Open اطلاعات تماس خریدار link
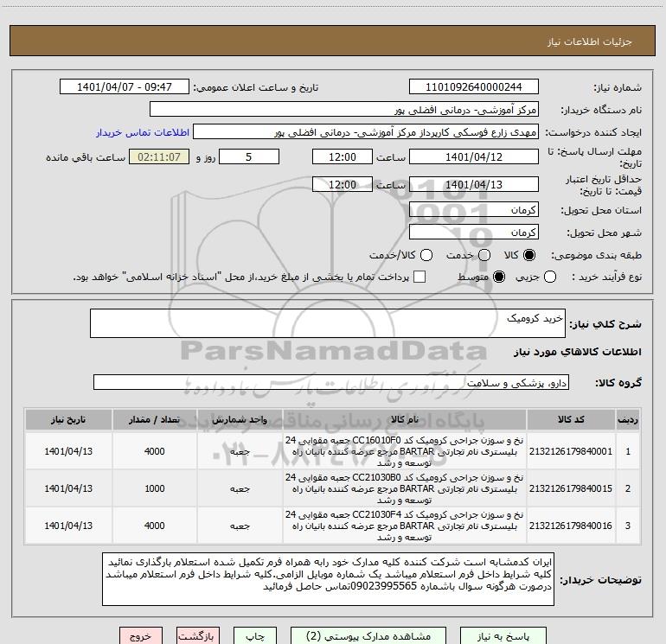Screen dimensions: 666x644 click(143, 132)
